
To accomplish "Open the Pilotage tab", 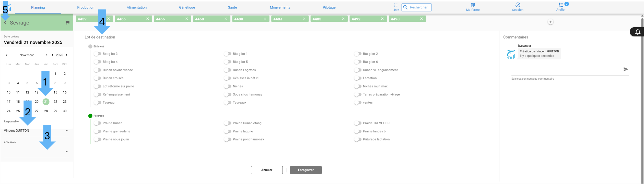I will pos(329,7).
